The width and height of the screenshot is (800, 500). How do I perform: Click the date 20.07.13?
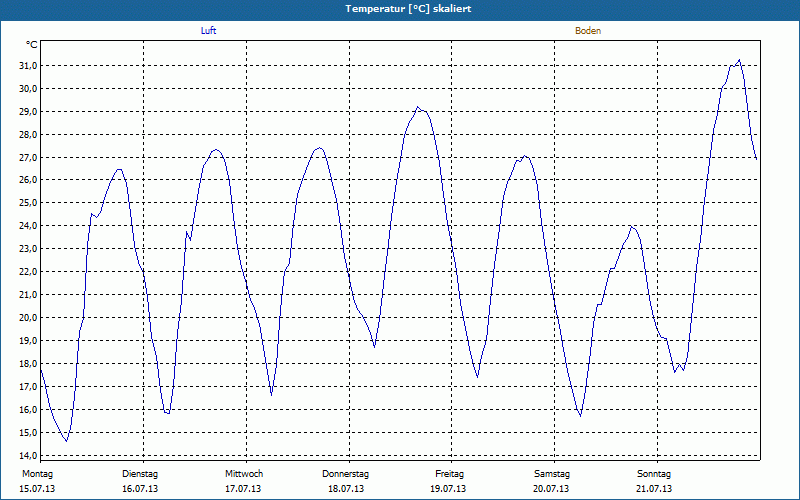[551, 489]
